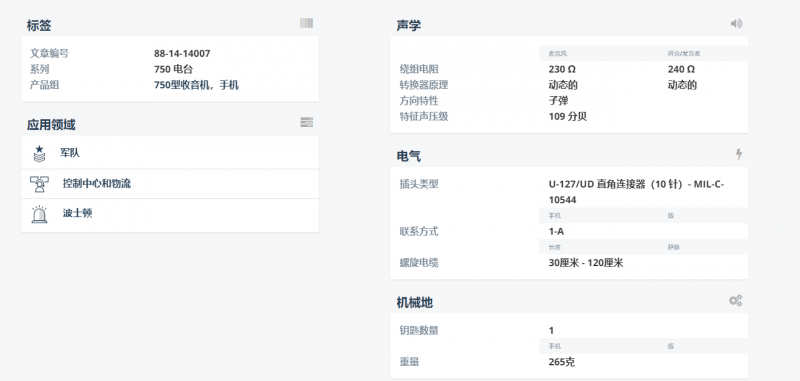Viewport: 800px width, 381px height.
Task: Click the 麦克风 column header
Action: 558,54
